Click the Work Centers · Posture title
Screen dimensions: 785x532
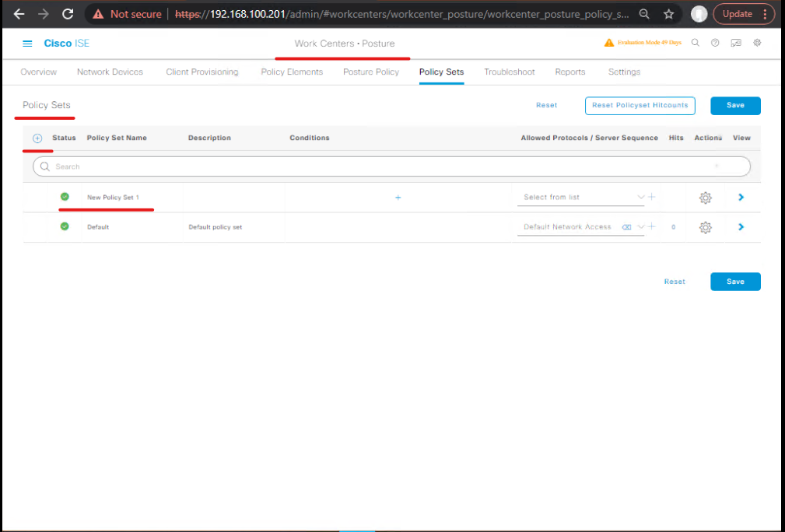[x=345, y=44]
